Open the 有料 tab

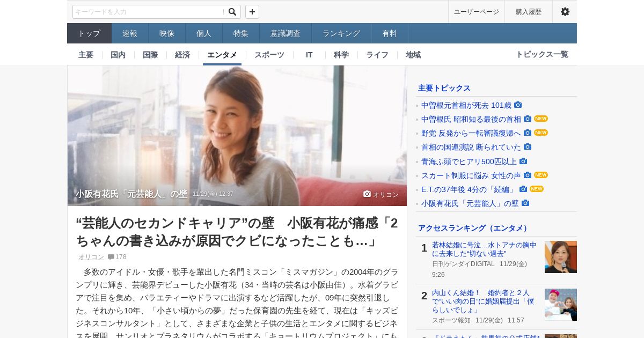click(390, 33)
